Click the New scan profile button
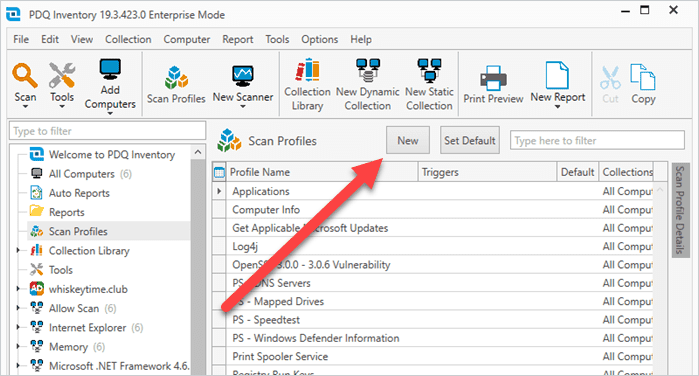 tap(408, 140)
